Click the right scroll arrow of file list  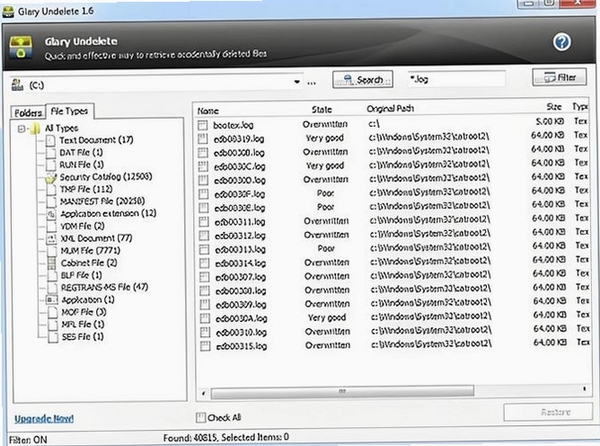pos(584,389)
